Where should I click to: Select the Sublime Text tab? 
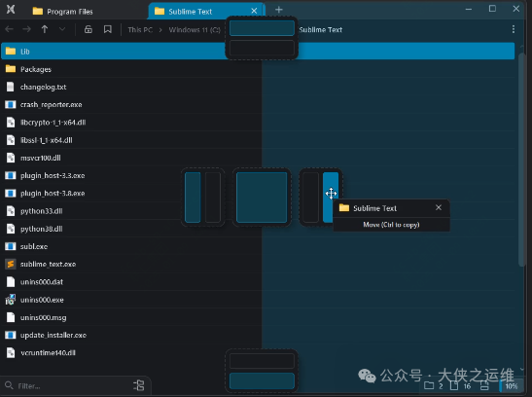[x=206, y=12]
